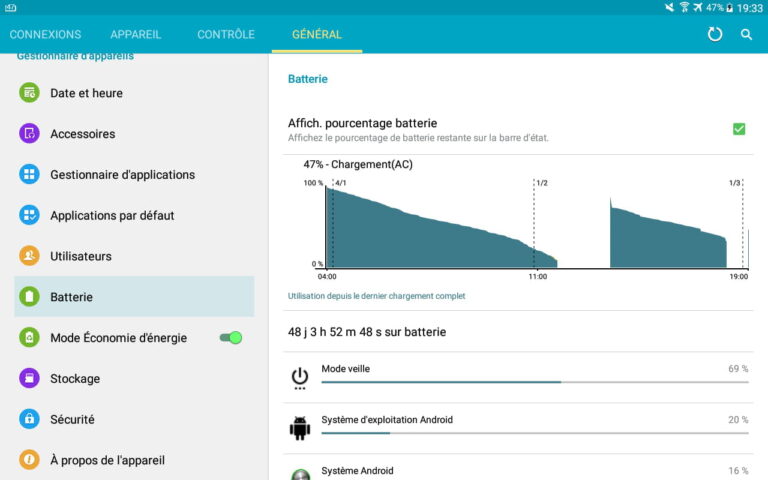Click the Android robot icon
The image size is (768, 480).
[x=300, y=428]
